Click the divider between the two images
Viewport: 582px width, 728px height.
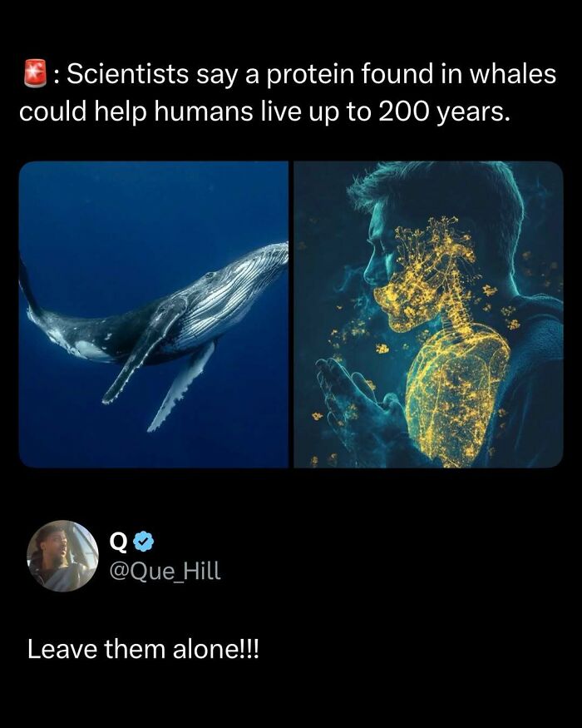point(291,314)
